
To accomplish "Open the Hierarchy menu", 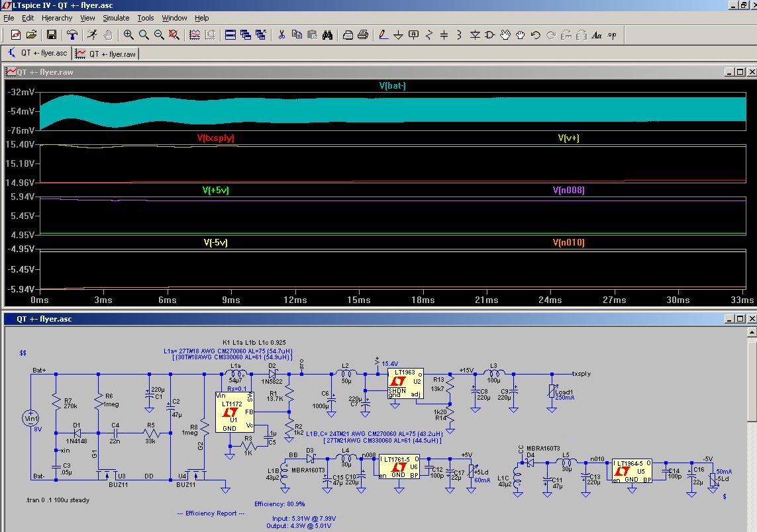I will (57, 18).
